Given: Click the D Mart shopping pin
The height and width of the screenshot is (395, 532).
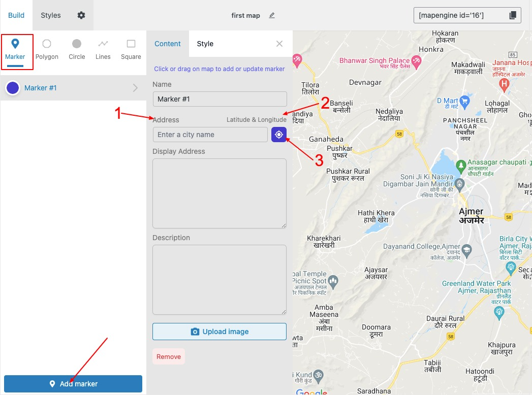Looking at the screenshot, I should (x=464, y=102).
